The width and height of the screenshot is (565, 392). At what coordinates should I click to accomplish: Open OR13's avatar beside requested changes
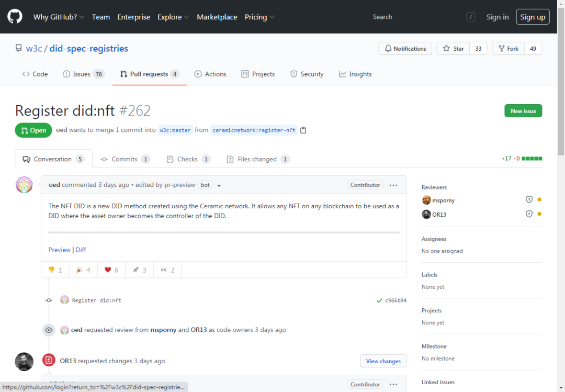24,361
